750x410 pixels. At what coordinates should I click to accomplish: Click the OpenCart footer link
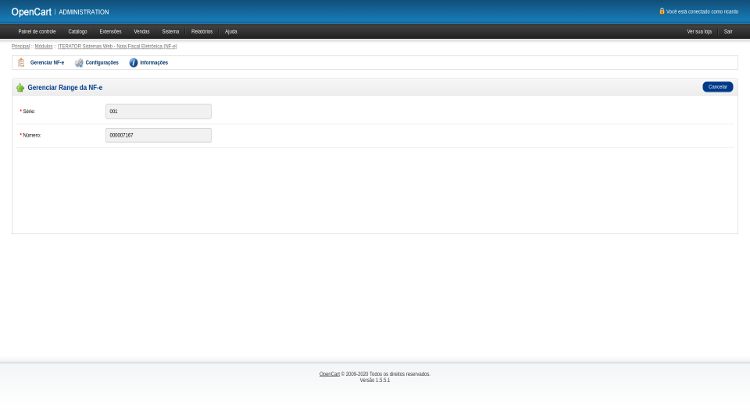[x=330, y=374]
